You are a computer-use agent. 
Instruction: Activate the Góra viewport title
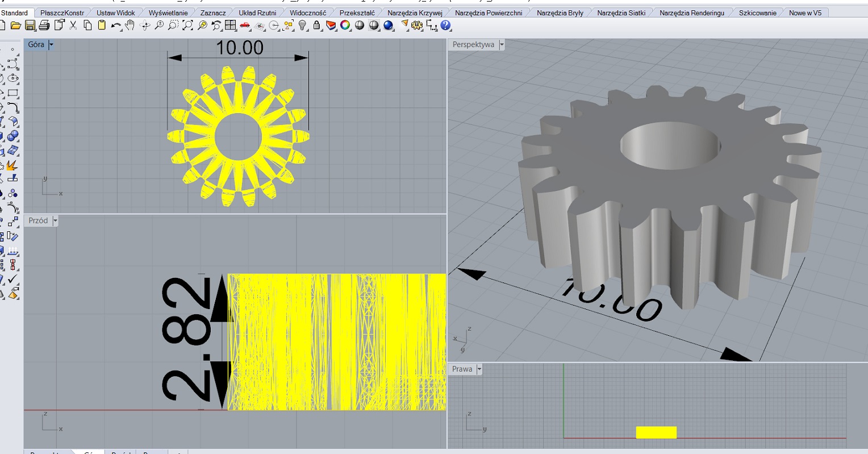click(x=36, y=44)
